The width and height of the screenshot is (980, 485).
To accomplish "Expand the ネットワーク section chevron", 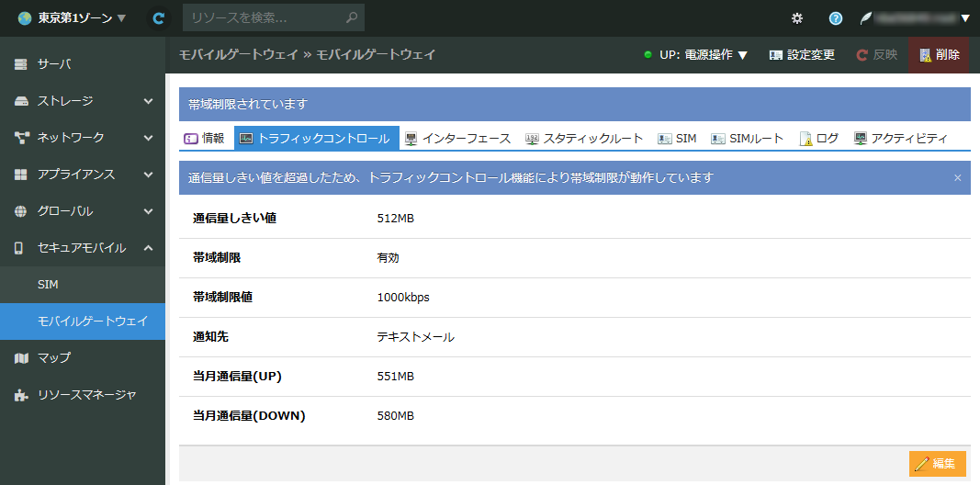I will click(x=148, y=138).
